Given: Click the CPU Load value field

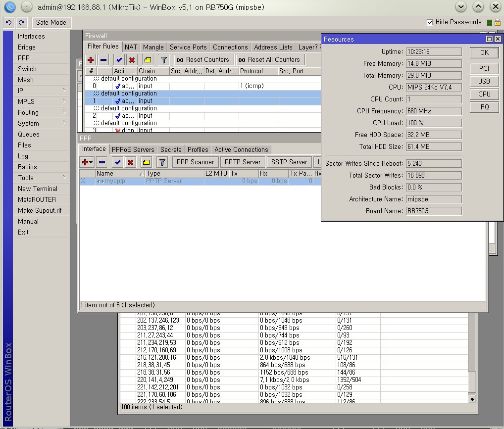Looking at the screenshot, I should [x=434, y=123].
